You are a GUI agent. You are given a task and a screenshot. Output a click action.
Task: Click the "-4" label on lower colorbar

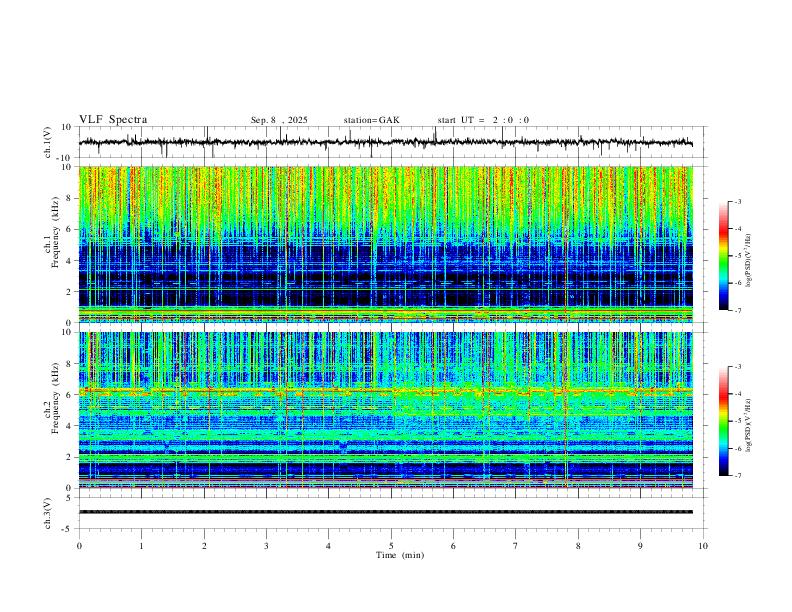pos(738,394)
